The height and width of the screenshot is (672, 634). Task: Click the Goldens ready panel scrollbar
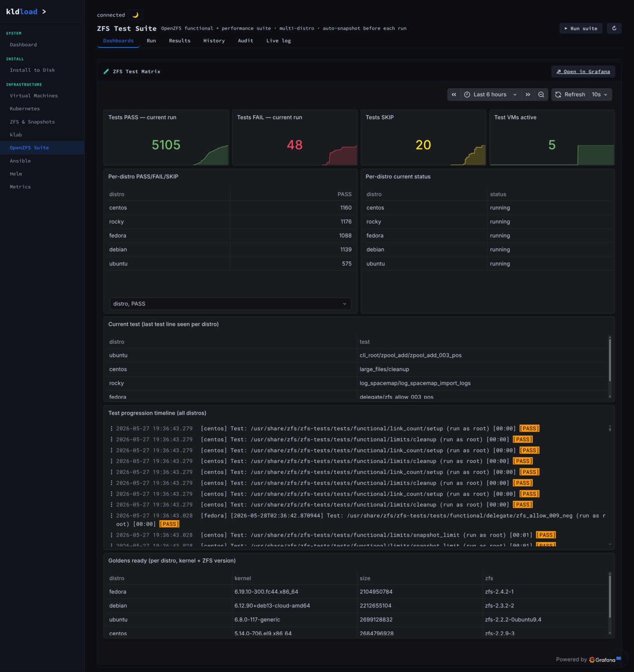pyautogui.click(x=610, y=596)
